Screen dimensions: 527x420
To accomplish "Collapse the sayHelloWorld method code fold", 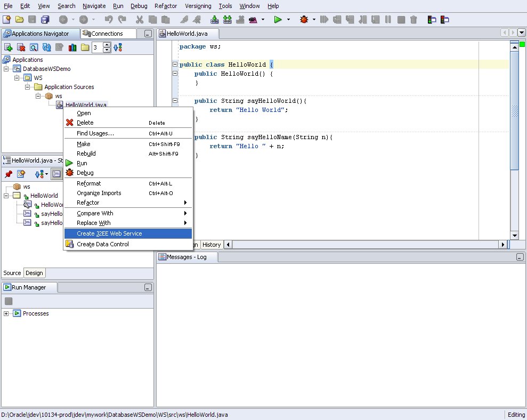I will point(175,100).
